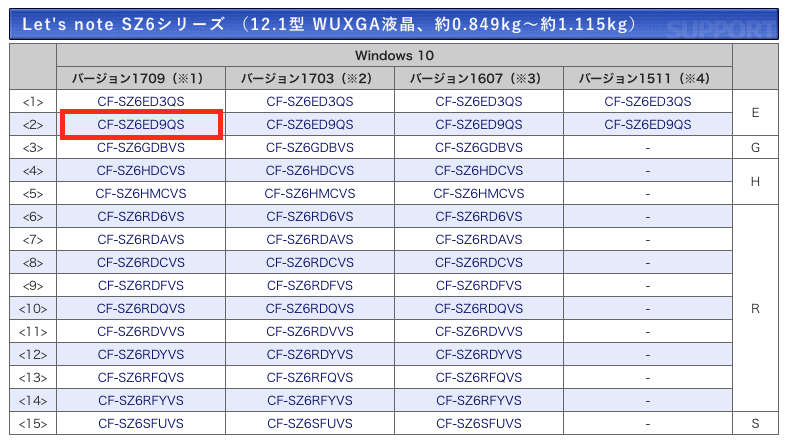Click CF-SZ6RFYVS under version 1709
The height and width of the screenshot is (440, 788).
click(141, 401)
